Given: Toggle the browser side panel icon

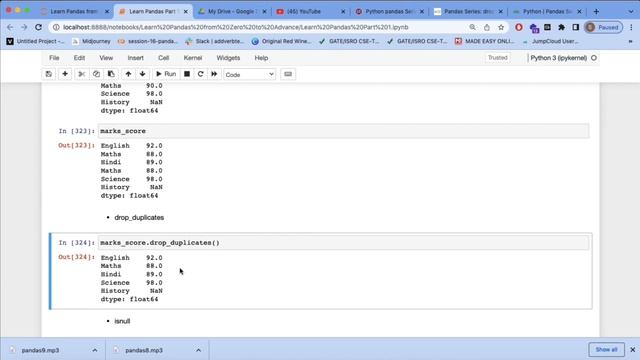Looking at the screenshot, I should (576, 27).
